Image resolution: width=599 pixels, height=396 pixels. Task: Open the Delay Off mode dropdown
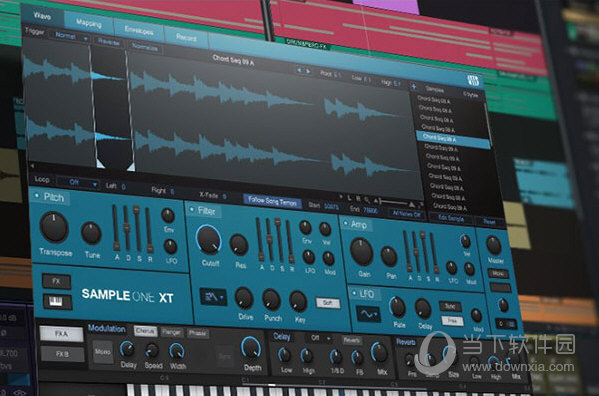318,338
